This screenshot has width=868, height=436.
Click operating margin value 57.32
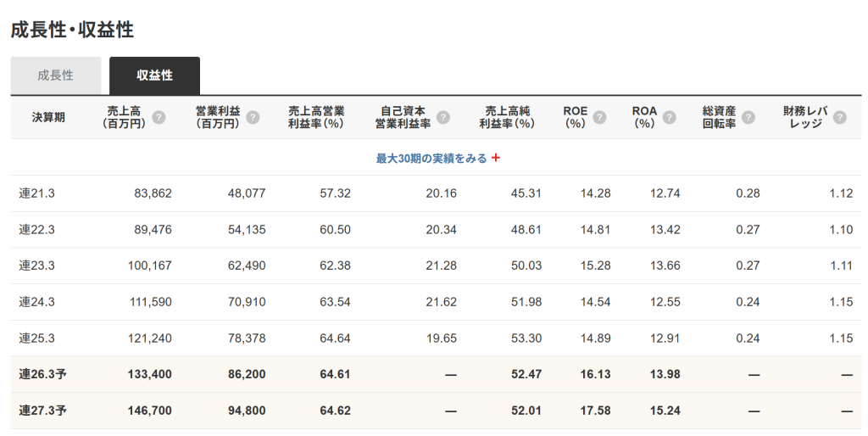[336, 193]
